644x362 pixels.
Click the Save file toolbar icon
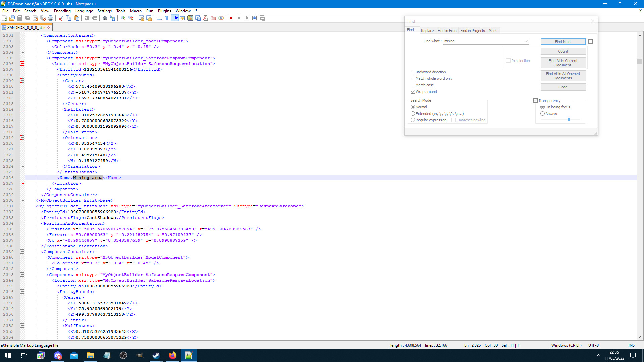tap(20, 18)
